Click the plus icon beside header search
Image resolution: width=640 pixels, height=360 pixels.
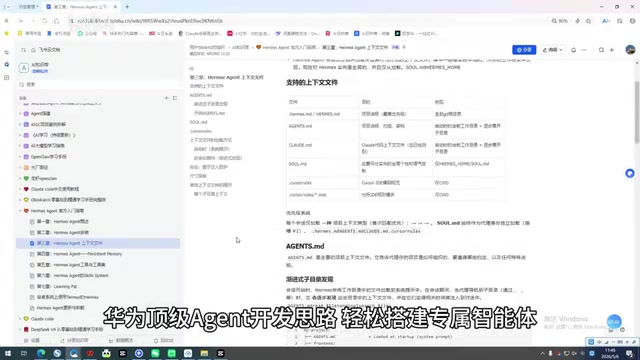tap(612, 50)
